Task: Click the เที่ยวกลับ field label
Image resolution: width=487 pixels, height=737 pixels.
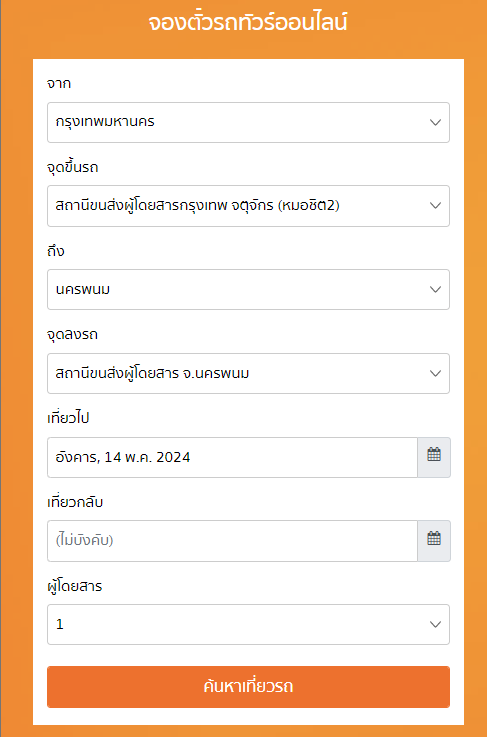Action: [75, 502]
